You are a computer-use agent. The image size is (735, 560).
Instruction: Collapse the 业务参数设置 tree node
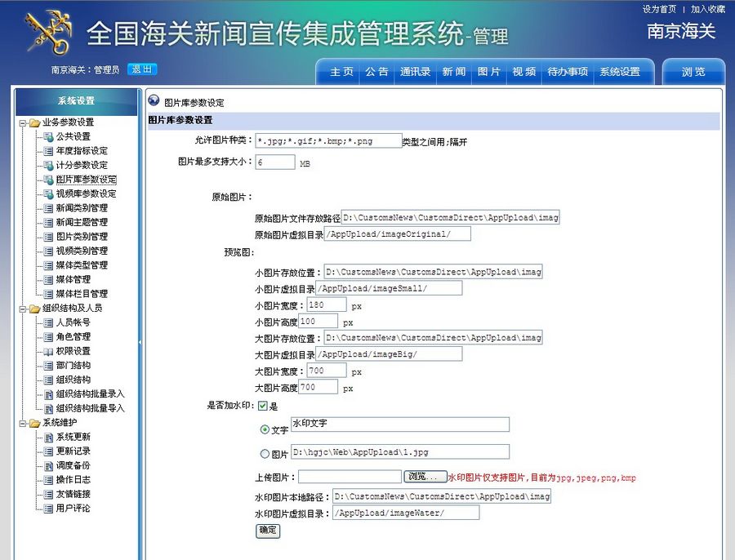tap(23, 123)
